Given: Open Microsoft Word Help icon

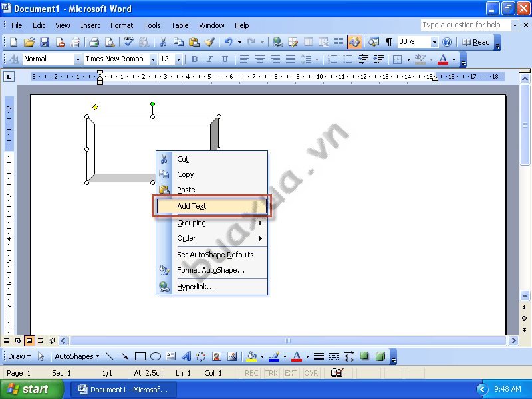Looking at the screenshot, I should click(447, 42).
